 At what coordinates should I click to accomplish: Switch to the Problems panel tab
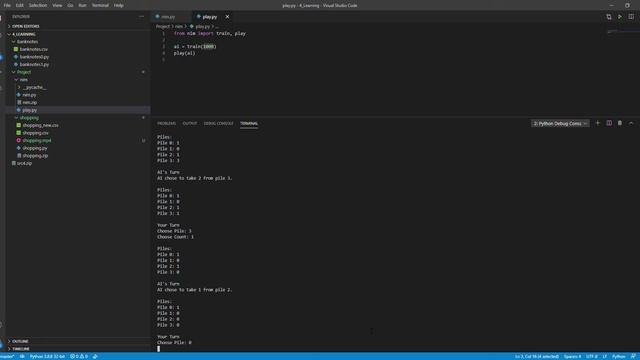167,123
